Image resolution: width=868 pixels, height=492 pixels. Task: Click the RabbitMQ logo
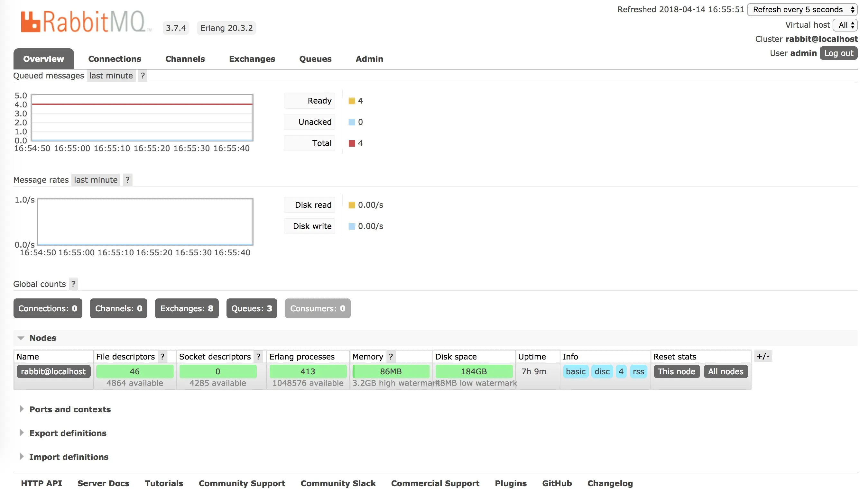(83, 22)
